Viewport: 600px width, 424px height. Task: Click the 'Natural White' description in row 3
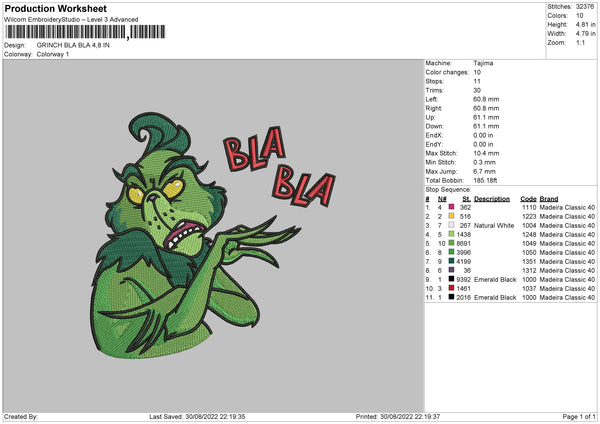pyautogui.click(x=494, y=225)
